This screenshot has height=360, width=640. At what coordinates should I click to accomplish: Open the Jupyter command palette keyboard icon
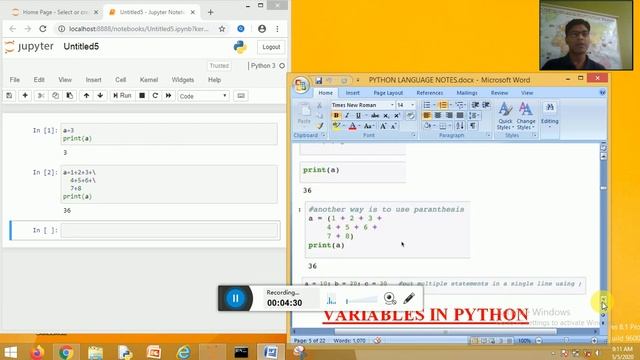click(x=241, y=96)
